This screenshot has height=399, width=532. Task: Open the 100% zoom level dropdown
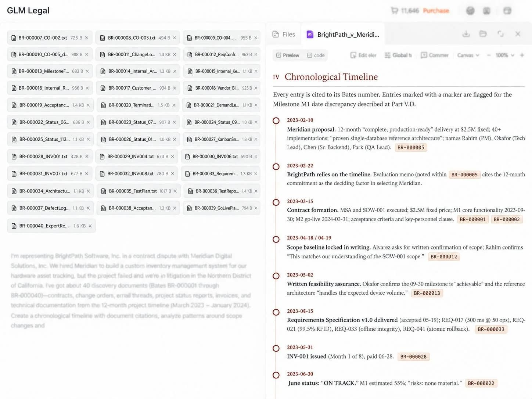(505, 55)
